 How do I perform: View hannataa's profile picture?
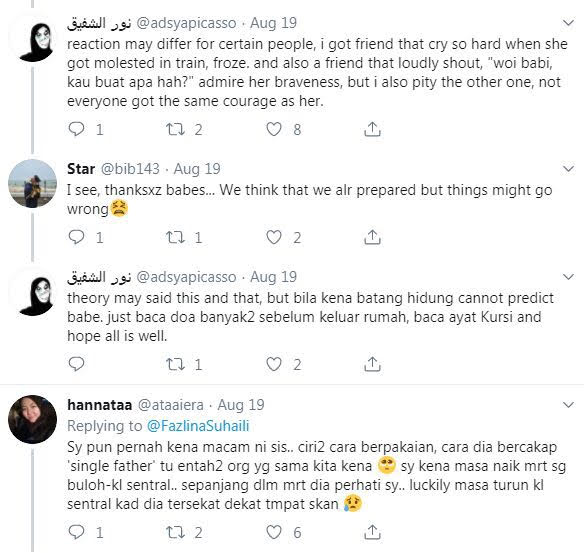pyautogui.click(x=32, y=419)
